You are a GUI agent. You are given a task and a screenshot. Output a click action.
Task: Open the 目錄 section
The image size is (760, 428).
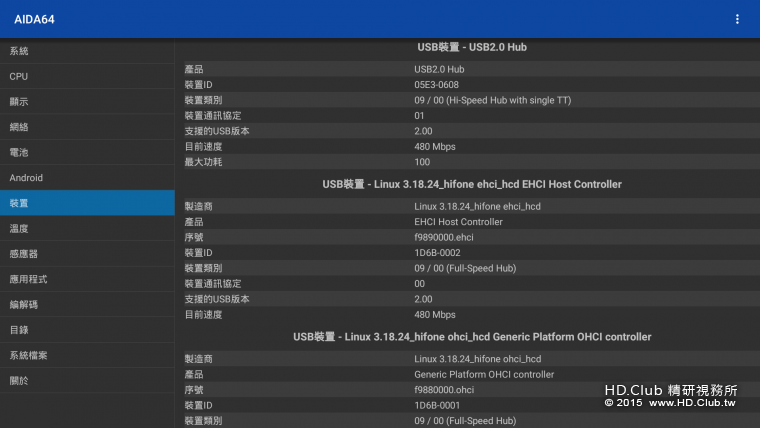click(x=87, y=330)
